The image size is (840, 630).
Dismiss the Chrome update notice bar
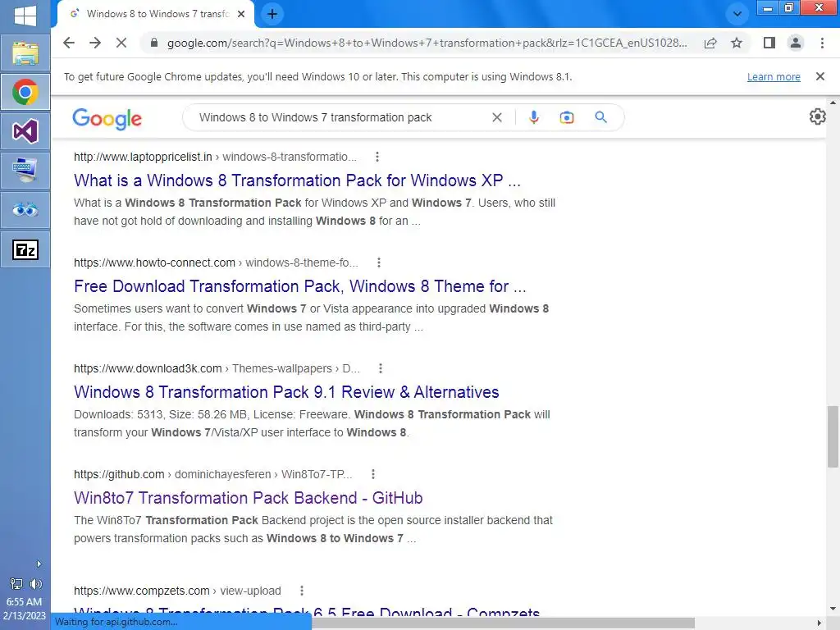click(819, 76)
